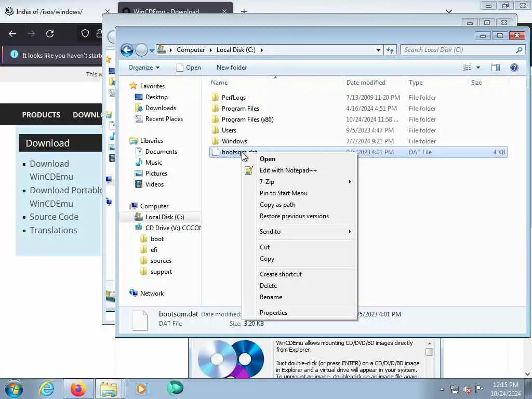Viewport: 532px width, 399px height.
Task: Click the blue Help question mark icon
Action: click(x=514, y=68)
